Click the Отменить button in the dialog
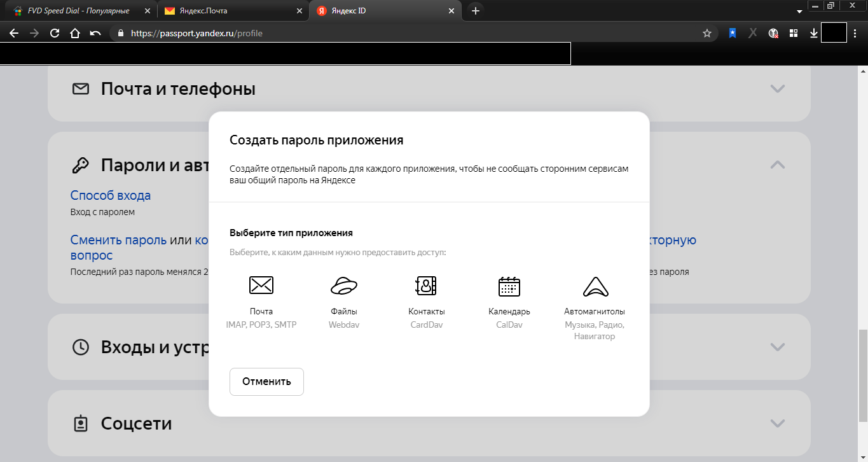This screenshot has height=462, width=868. point(266,381)
